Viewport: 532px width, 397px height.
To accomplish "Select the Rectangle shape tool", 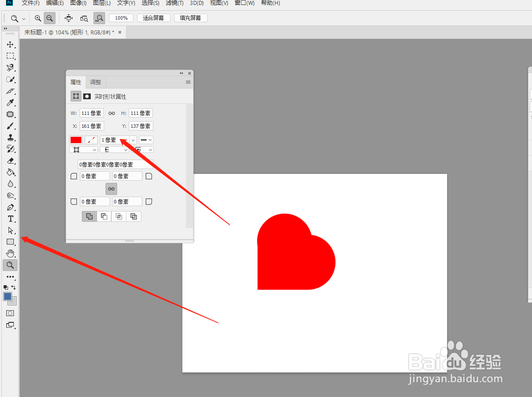I will tap(10, 242).
